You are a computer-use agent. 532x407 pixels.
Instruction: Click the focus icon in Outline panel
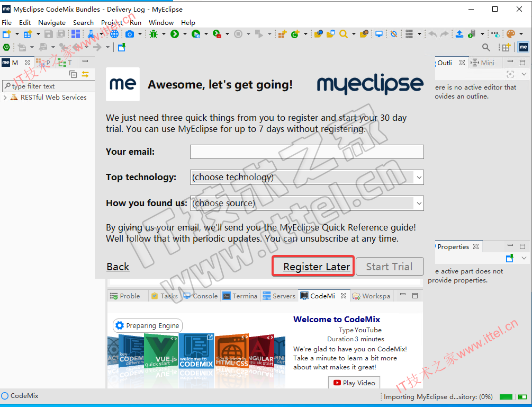coord(510,74)
